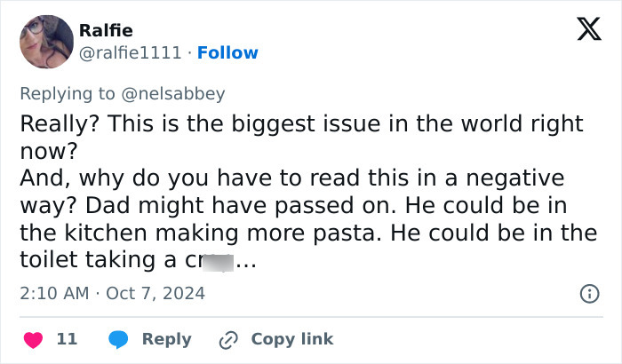The width and height of the screenshot is (622, 364).
Task: Click the "Replying to" label text
Action: click(69, 93)
